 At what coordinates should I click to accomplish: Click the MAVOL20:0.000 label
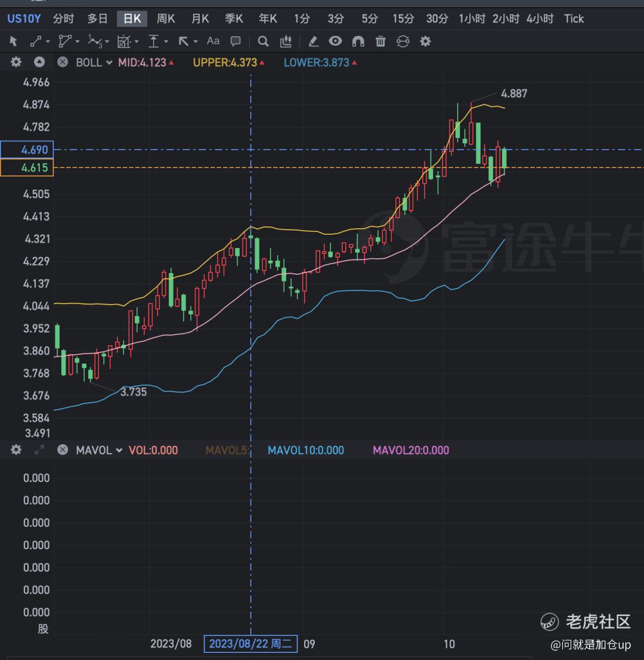411,450
